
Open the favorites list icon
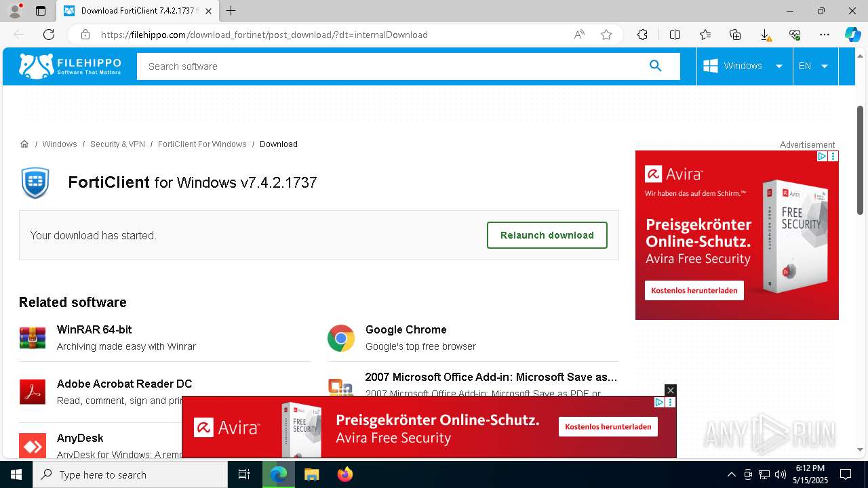[705, 35]
